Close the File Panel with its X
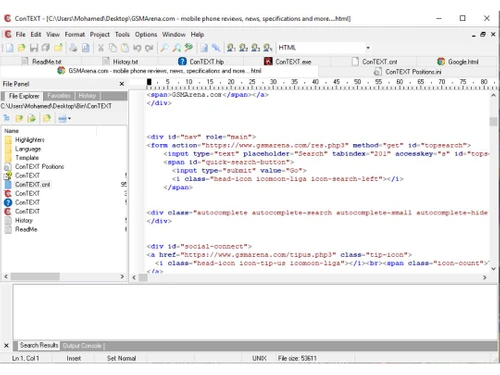Viewport: 500px width, 375px height. click(122, 84)
